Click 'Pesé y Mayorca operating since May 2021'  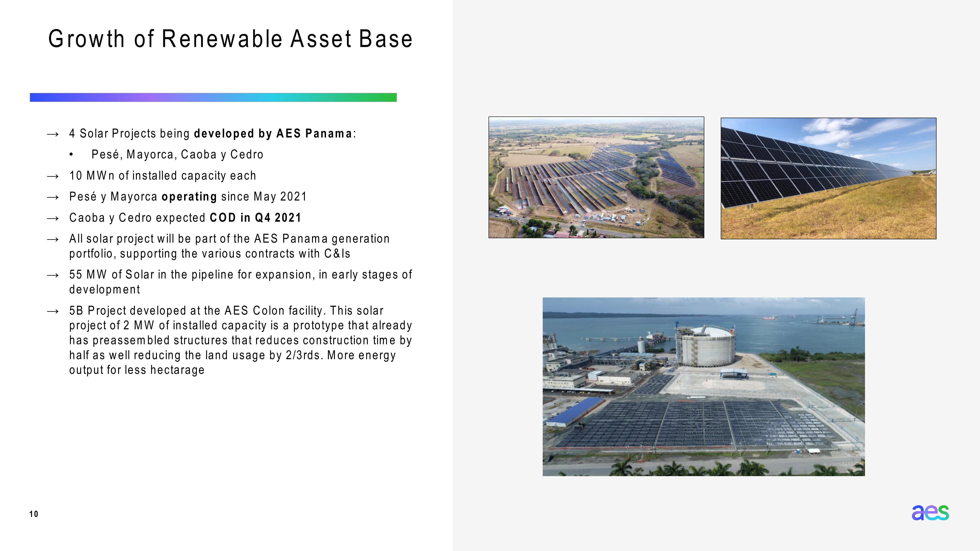pyautogui.click(x=188, y=197)
